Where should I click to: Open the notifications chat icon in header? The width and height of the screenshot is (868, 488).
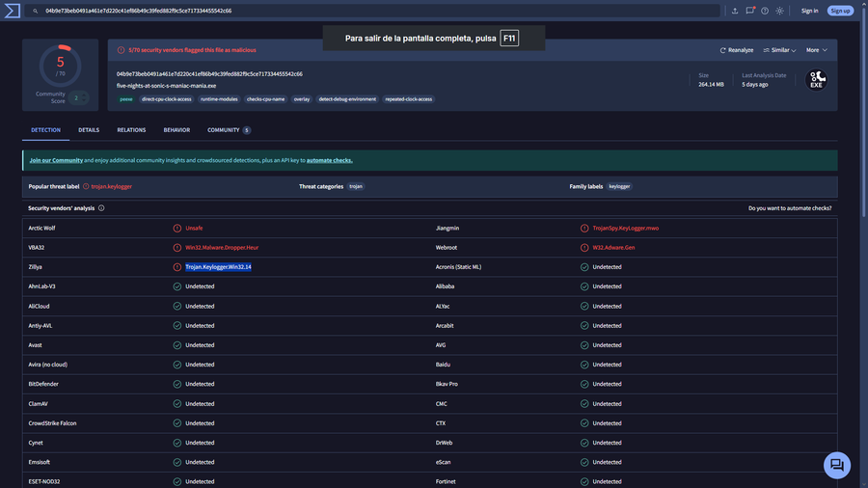pos(750,11)
